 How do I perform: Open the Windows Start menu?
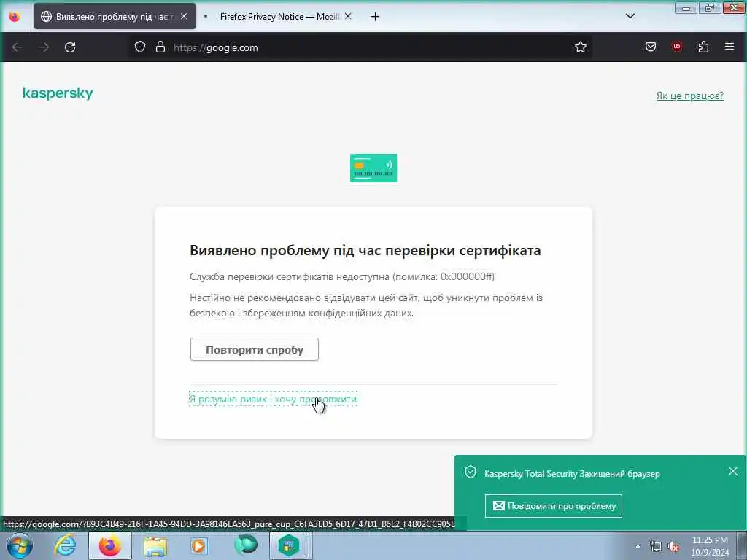tap(20, 545)
